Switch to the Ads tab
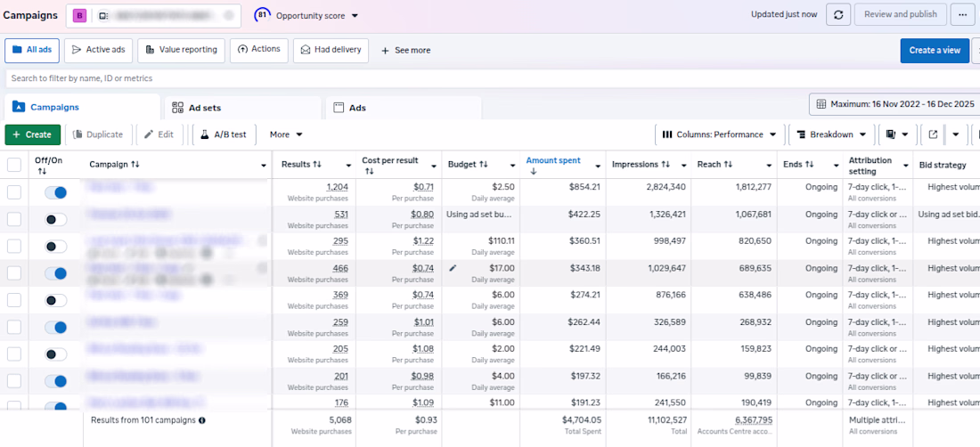980x447 pixels. coord(404,108)
